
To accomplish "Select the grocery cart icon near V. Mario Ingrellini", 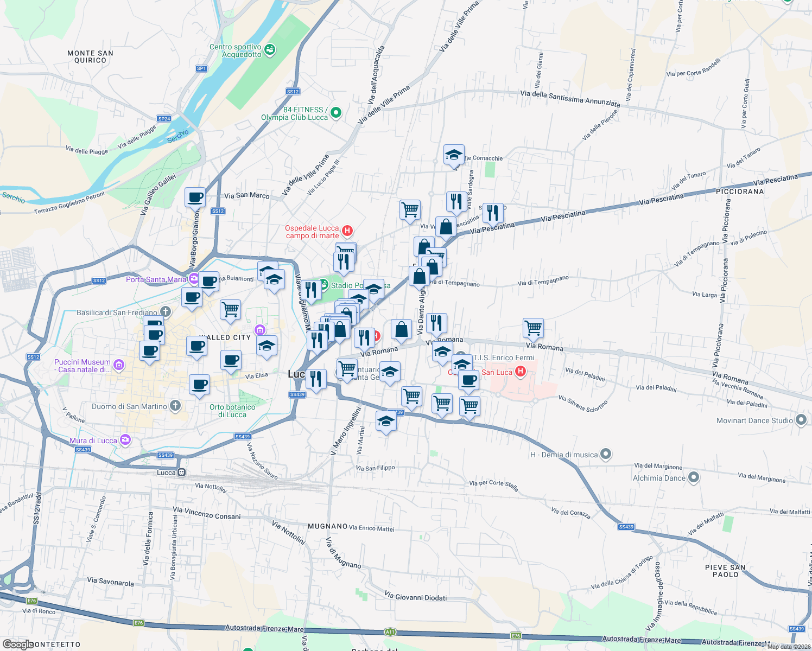I will coord(347,369).
